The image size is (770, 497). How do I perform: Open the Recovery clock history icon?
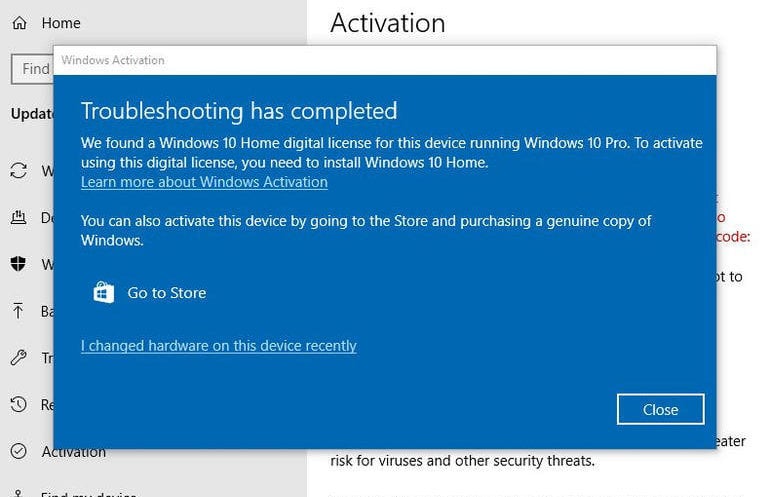click(x=19, y=404)
